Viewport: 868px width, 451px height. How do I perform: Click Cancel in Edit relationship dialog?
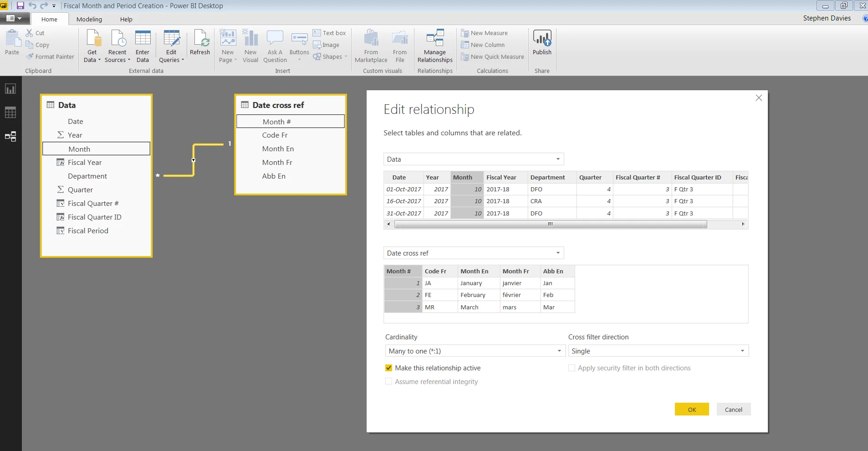coord(734,409)
